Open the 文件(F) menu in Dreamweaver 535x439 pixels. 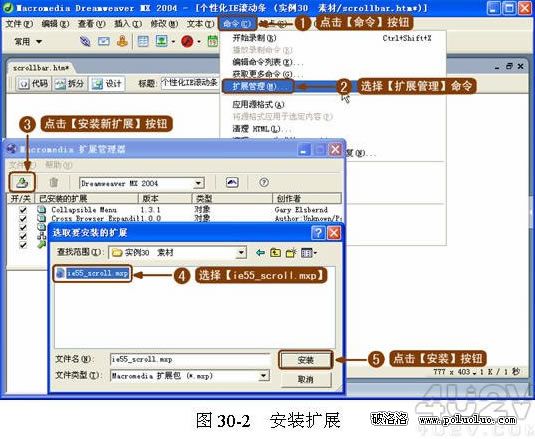[x=19, y=24]
